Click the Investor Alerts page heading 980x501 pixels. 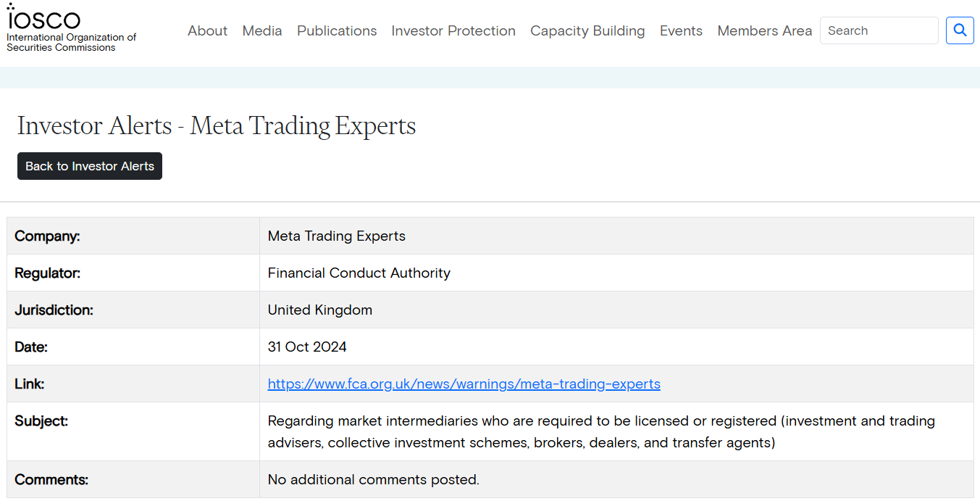tap(217, 125)
